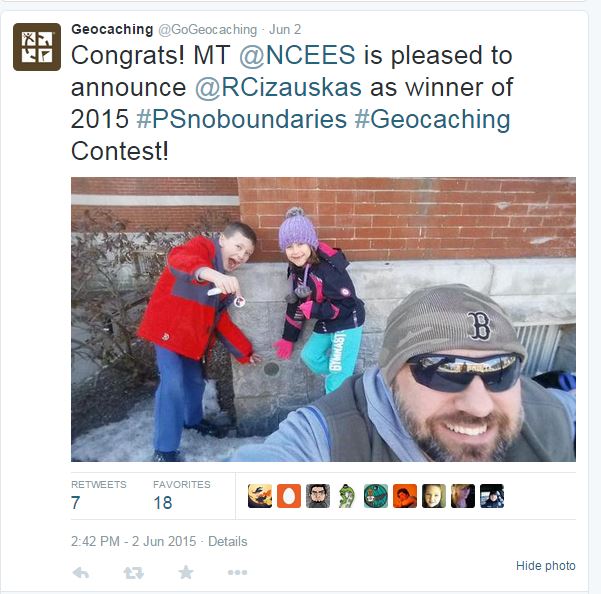Open the @RCizauskas mention link

point(279,88)
